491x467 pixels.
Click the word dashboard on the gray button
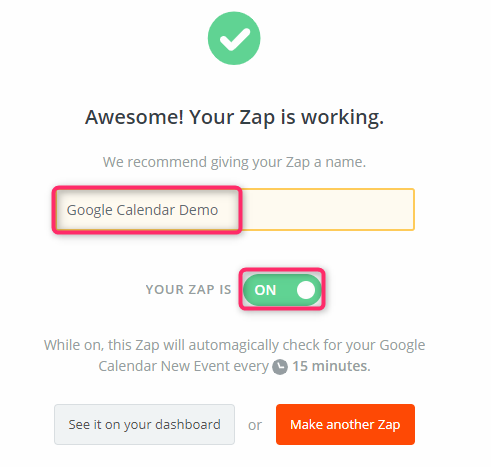(188, 424)
